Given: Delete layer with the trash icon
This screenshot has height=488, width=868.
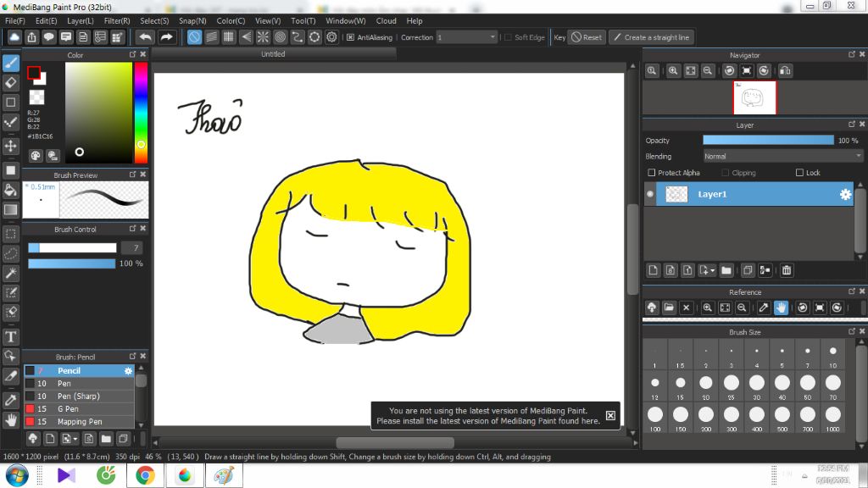Looking at the screenshot, I should tap(787, 270).
